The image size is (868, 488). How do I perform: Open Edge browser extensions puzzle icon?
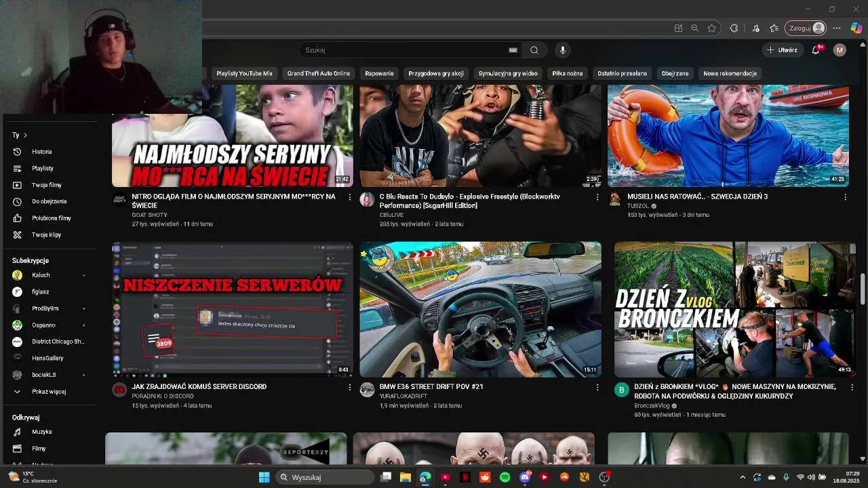pos(734,28)
